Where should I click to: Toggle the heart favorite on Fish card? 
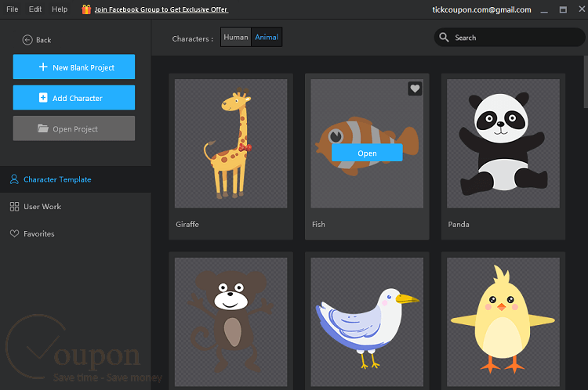[x=415, y=88]
